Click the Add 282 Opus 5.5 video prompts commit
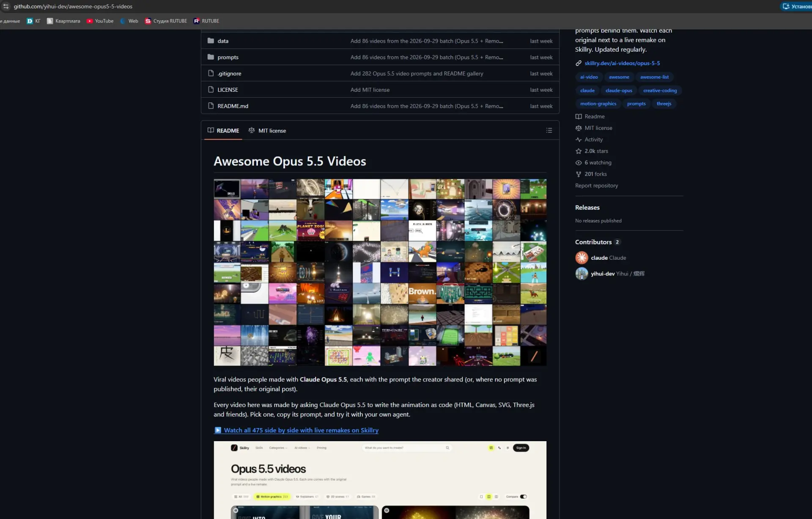Image resolution: width=812 pixels, height=519 pixels. click(x=417, y=73)
